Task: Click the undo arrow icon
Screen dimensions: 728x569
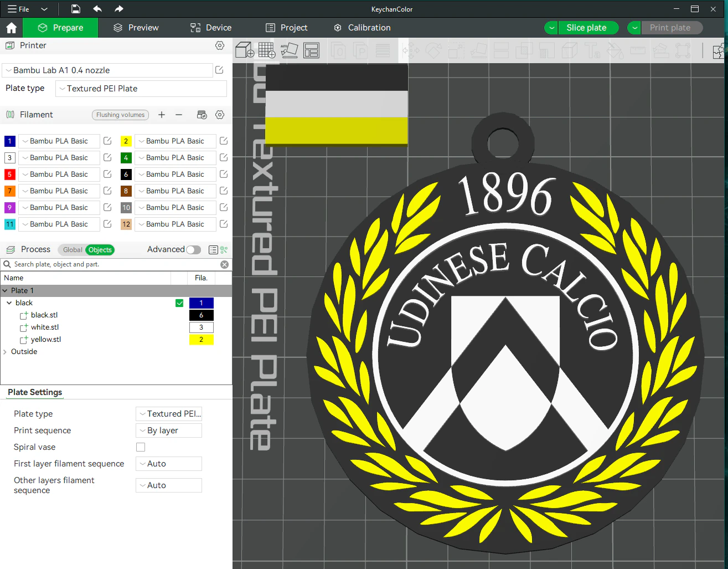Action: coord(97,9)
